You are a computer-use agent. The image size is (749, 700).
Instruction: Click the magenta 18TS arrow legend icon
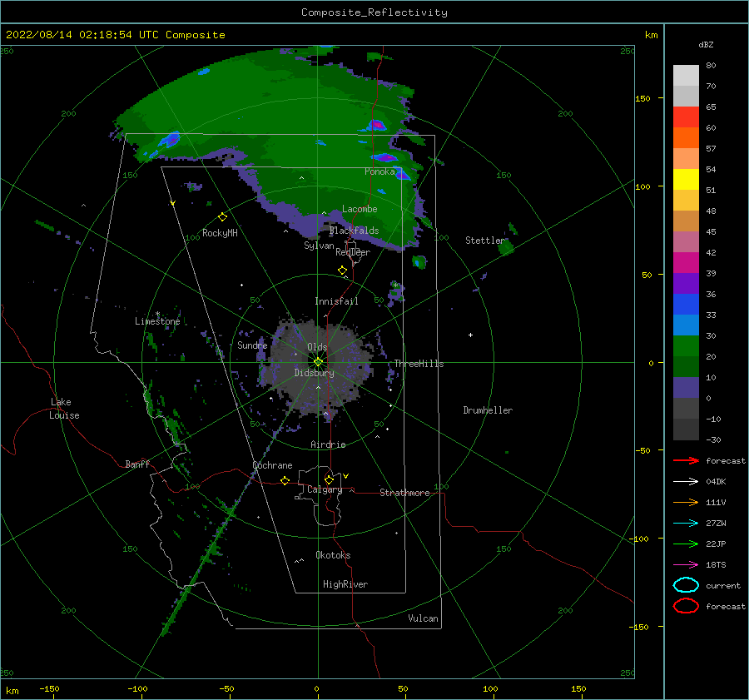click(686, 565)
